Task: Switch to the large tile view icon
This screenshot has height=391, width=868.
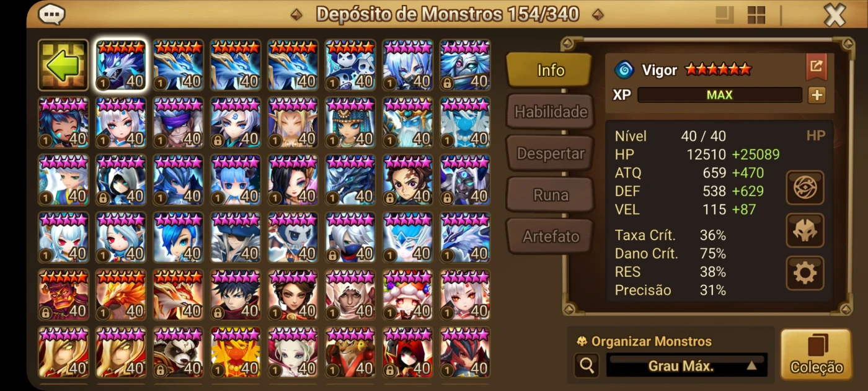Action: pos(725,15)
